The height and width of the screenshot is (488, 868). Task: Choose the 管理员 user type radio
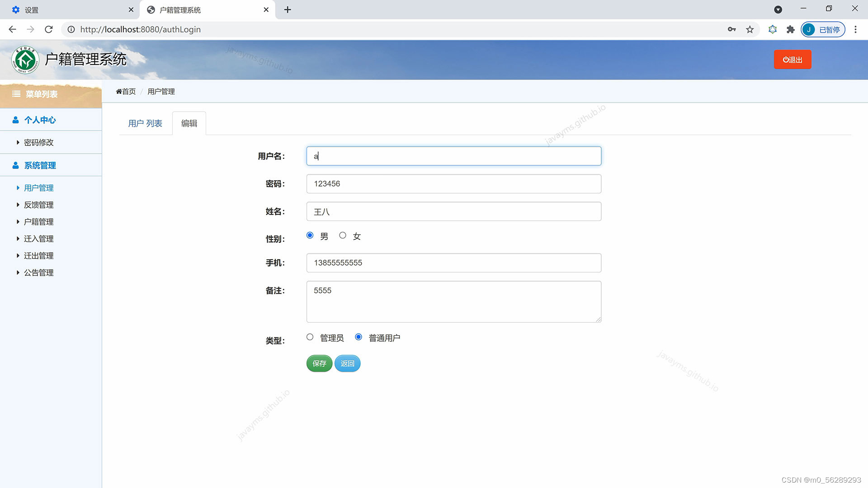(x=310, y=337)
